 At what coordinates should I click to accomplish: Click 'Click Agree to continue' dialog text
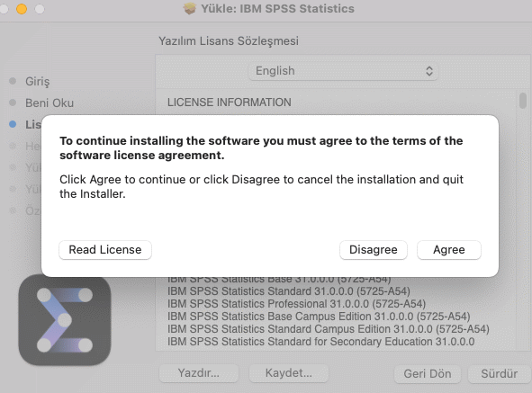[261, 186]
